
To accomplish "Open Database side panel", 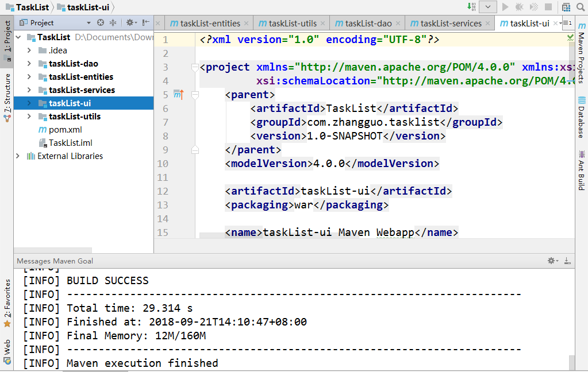I will coord(581,117).
